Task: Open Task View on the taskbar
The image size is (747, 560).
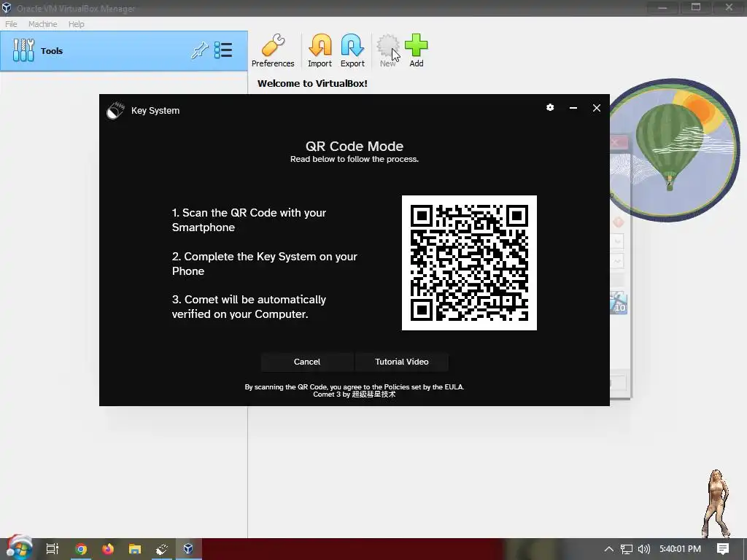Action: [x=53, y=549]
